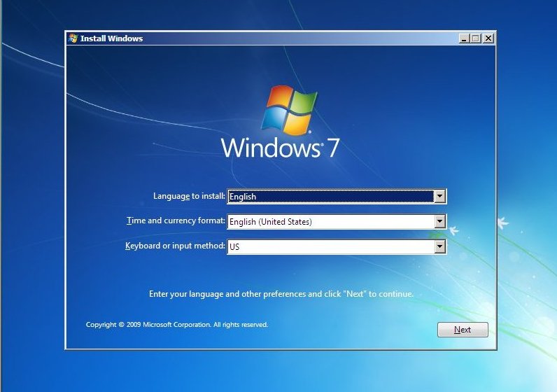Click the "Keyboard or input method" label
557x392 pixels.
point(175,246)
